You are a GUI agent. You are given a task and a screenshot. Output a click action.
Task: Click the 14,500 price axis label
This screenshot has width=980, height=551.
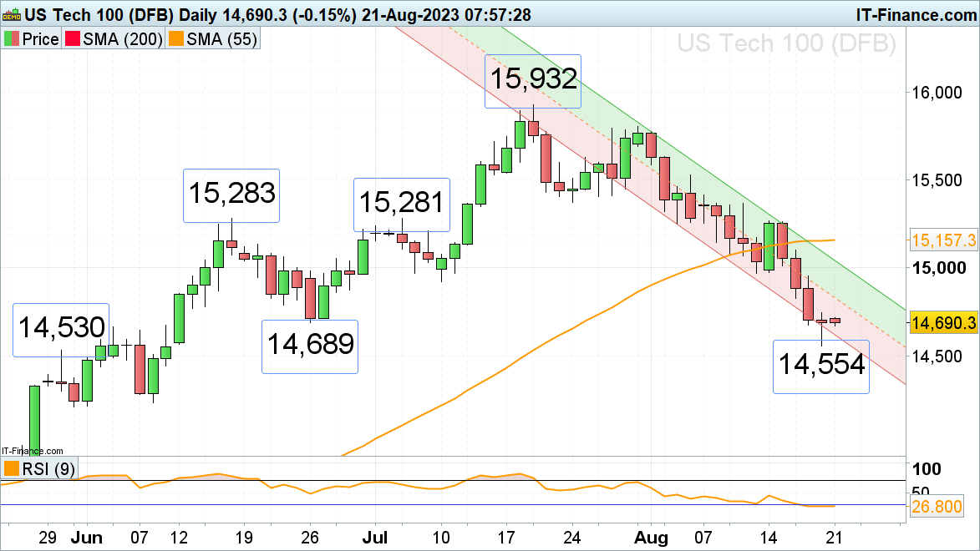(937, 356)
